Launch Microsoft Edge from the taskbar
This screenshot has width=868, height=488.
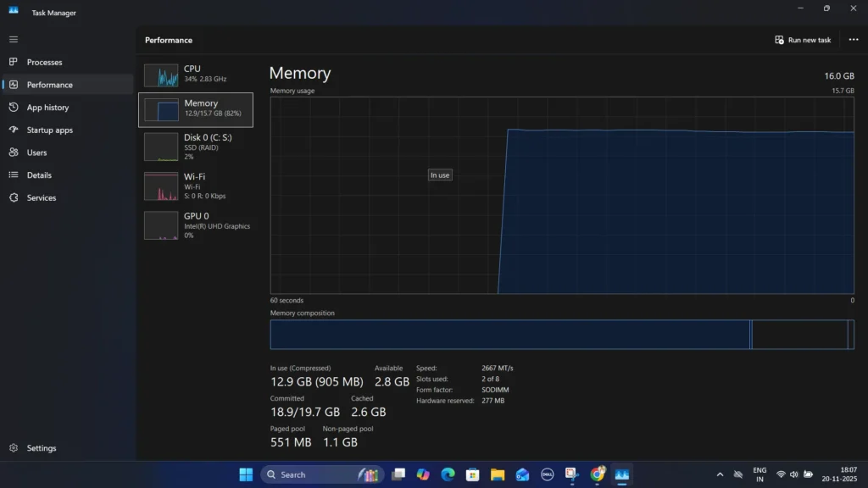point(447,474)
